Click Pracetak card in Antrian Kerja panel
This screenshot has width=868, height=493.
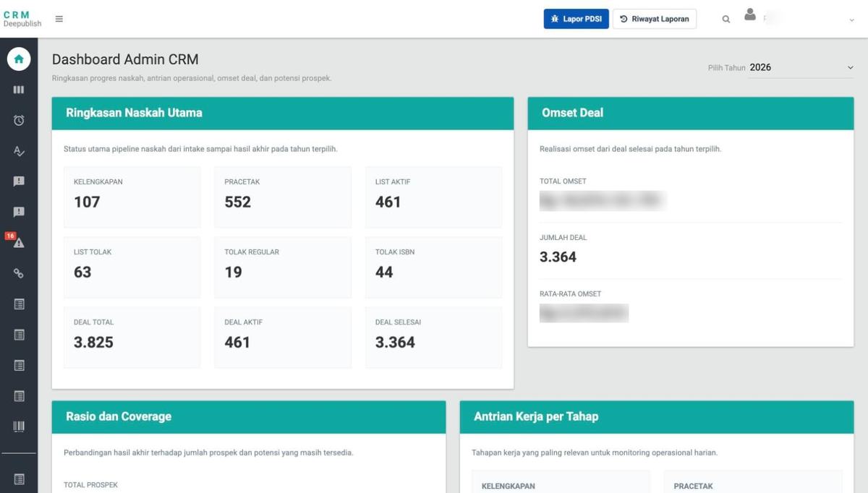pyautogui.click(x=753, y=482)
